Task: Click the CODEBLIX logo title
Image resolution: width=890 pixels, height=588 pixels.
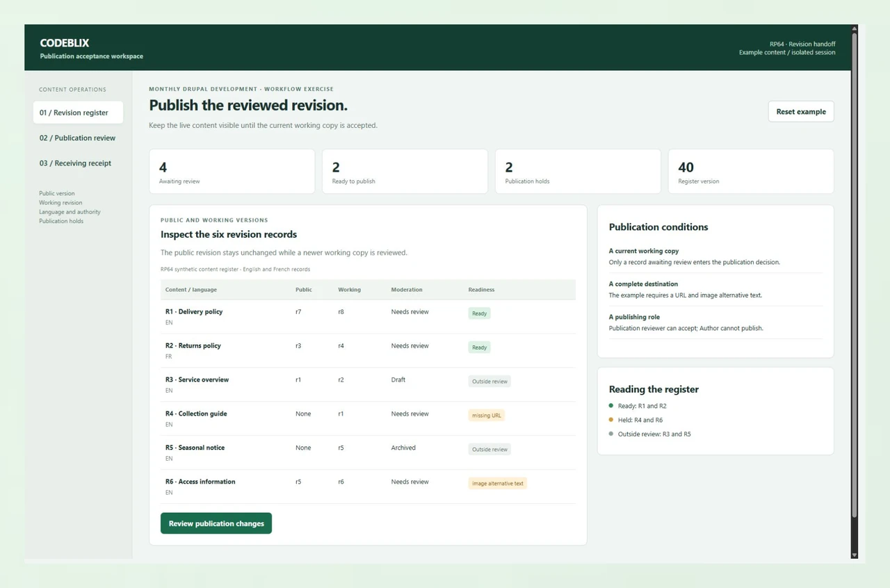Action: click(x=65, y=42)
